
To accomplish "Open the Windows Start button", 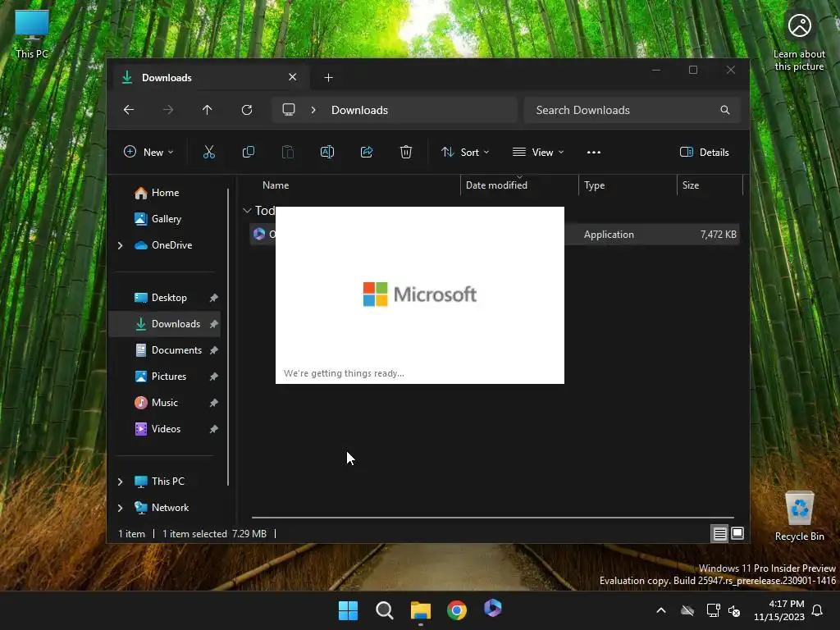I will point(348,610).
